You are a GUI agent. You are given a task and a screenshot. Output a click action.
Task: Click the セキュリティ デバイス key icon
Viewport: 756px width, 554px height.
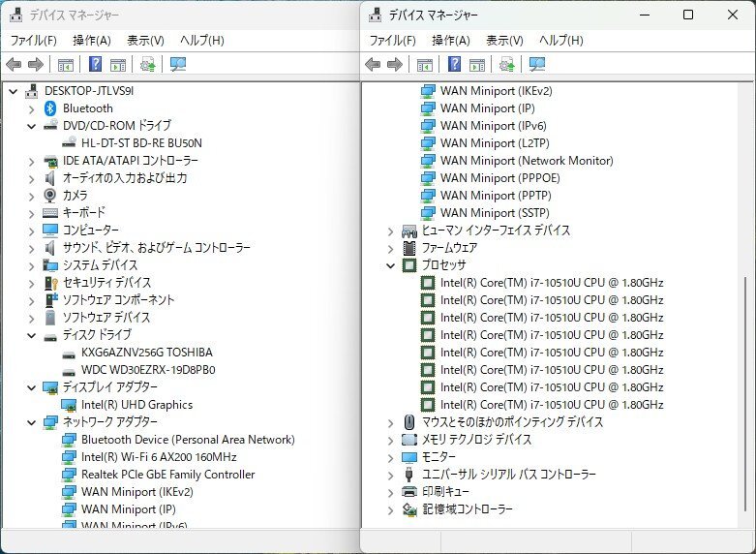pyautogui.click(x=50, y=282)
